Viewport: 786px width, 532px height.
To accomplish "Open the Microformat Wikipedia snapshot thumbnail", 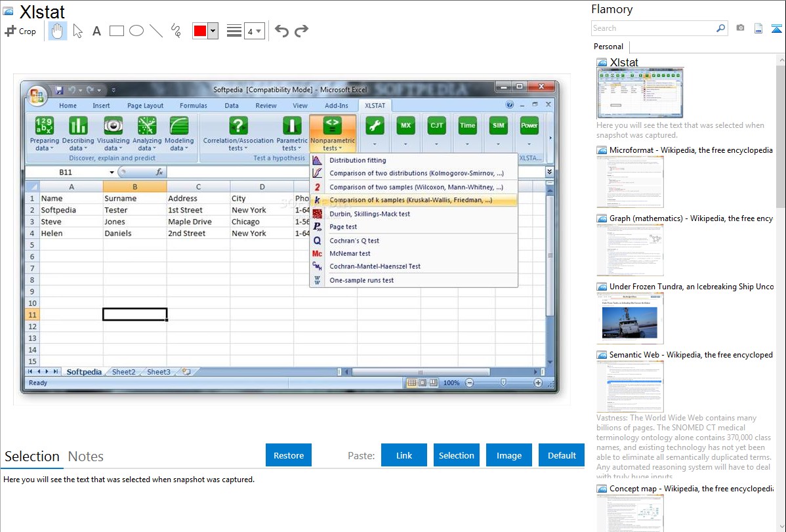I will (x=630, y=182).
